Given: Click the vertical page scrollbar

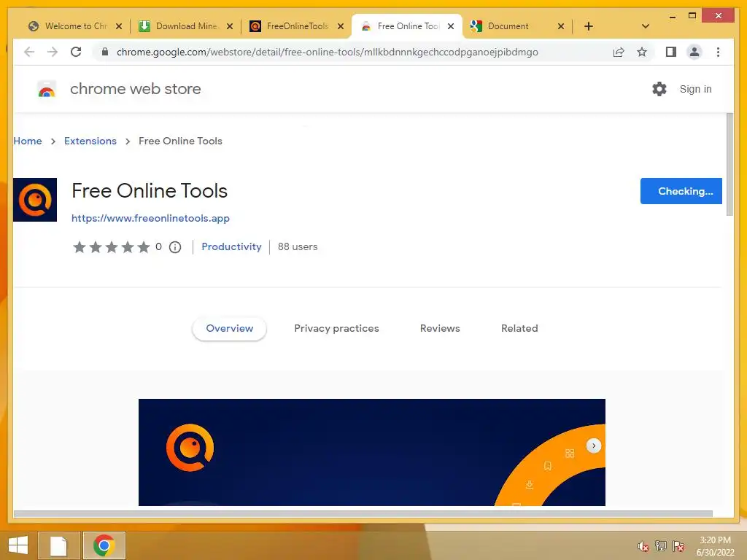Looking at the screenshot, I should 729,164.
